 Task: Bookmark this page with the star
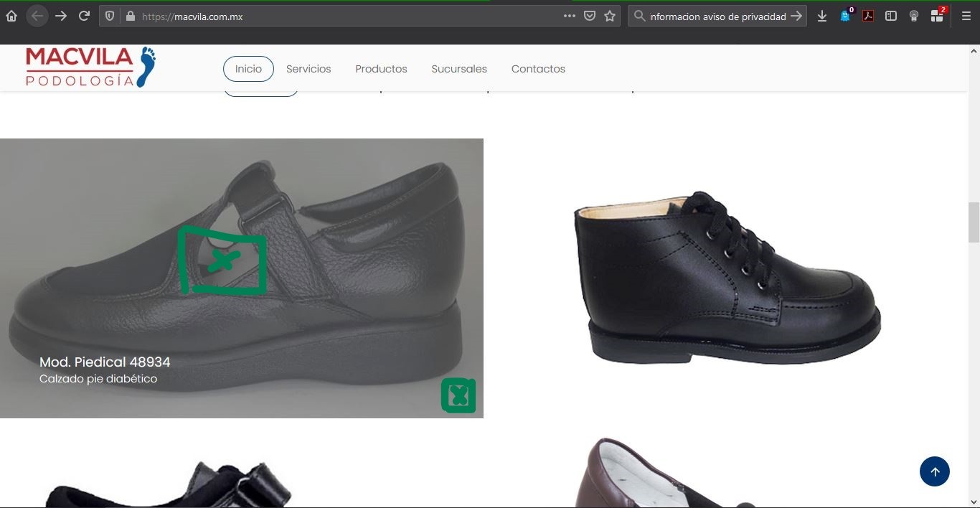click(610, 16)
